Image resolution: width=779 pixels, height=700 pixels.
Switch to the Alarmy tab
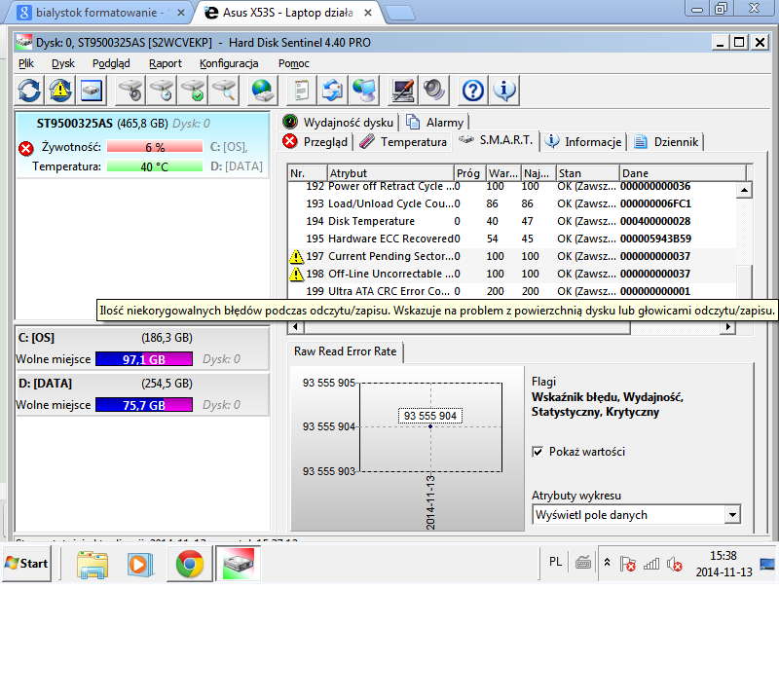[x=435, y=123]
